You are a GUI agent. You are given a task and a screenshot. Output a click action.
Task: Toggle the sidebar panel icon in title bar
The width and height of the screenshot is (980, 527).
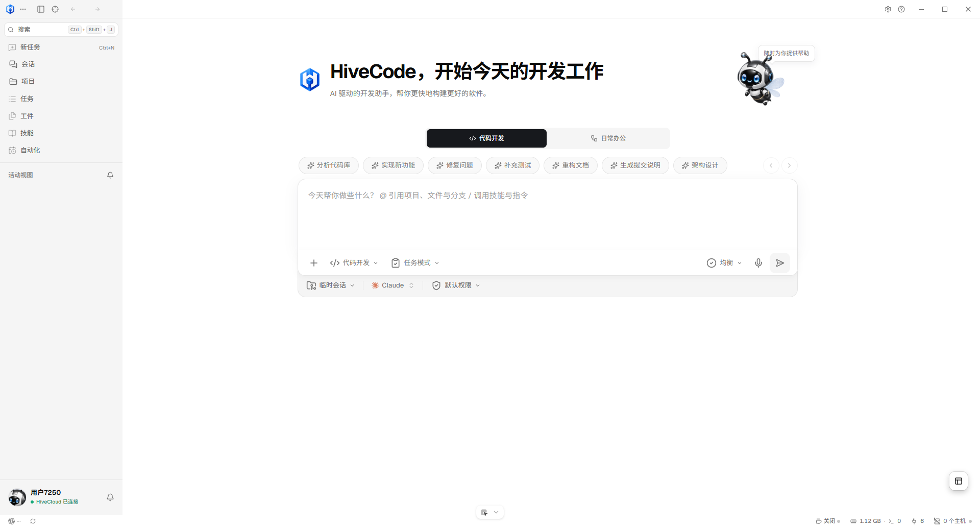tap(41, 9)
